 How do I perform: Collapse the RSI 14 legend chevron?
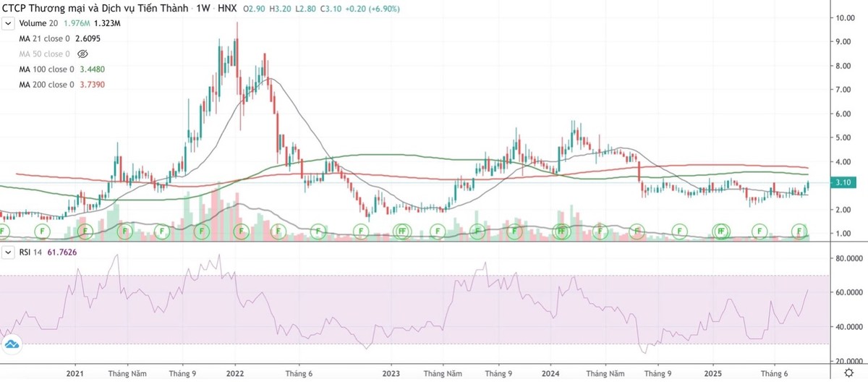pos(9,252)
